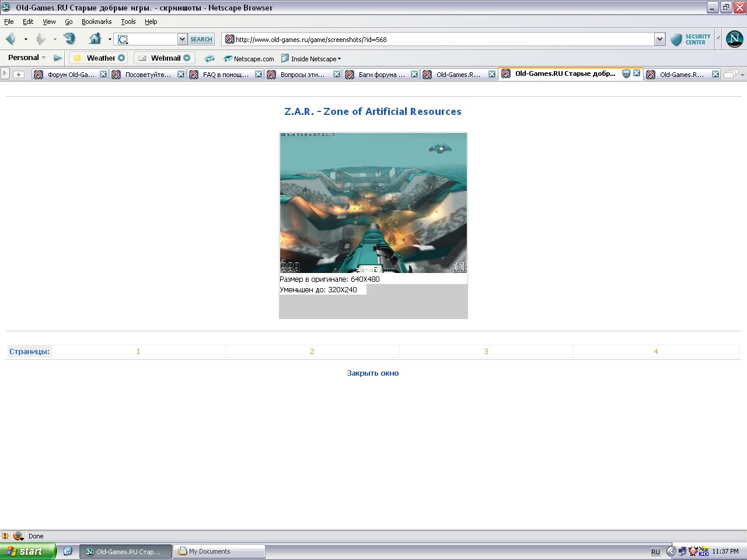The height and width of the screenshot is (560, 747).
Task: Go to screenshots page 3
Action: 486,351
